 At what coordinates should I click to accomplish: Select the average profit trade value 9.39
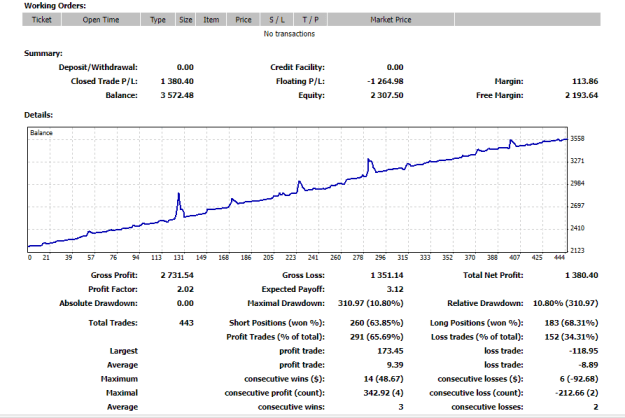click(x=395, y=365)
